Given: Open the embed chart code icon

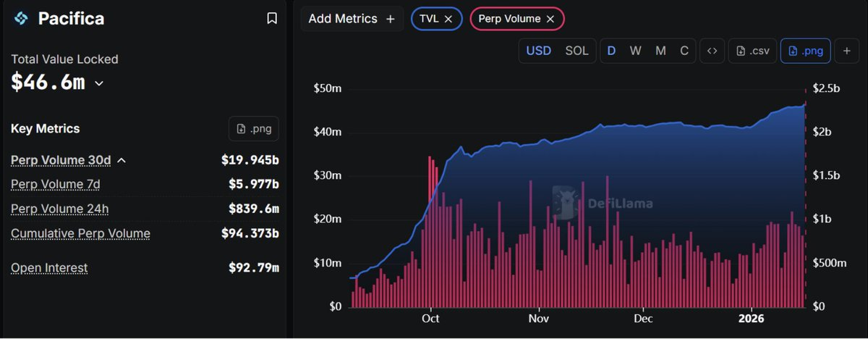Looking at the screenshot, I should click(x=712, y=51).
